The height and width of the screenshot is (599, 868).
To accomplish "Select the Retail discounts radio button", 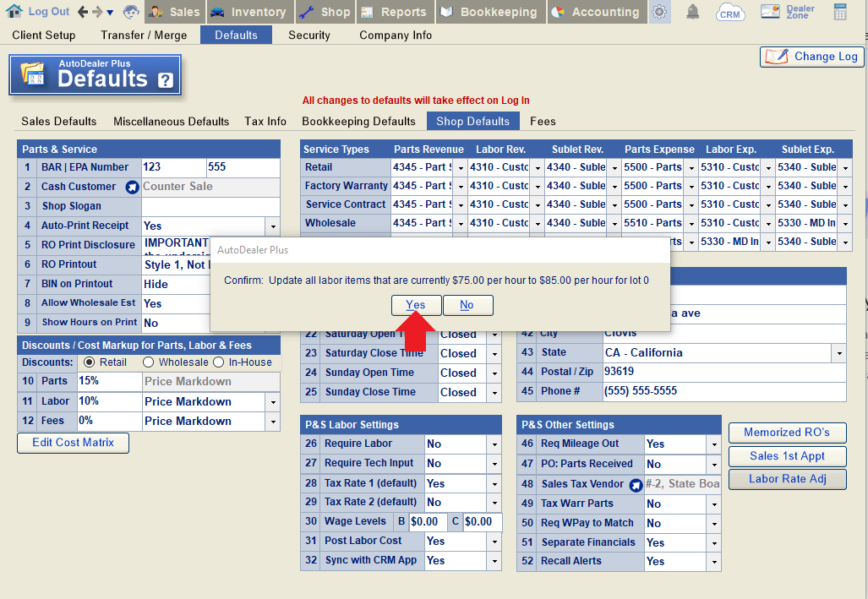I will [x=89, y=362].
